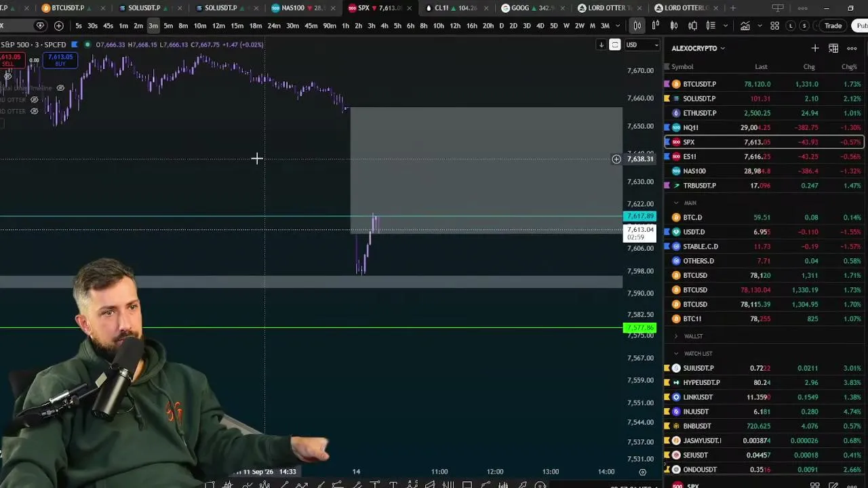
Task: Toggle visibility eye of second LORD OTTER indicator
Action: tap(35, 111)
